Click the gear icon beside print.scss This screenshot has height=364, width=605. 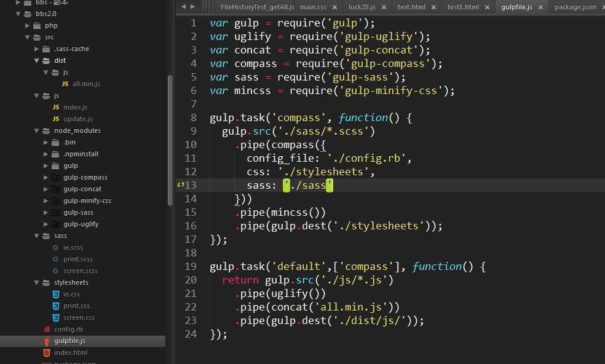tap(55, 259)
